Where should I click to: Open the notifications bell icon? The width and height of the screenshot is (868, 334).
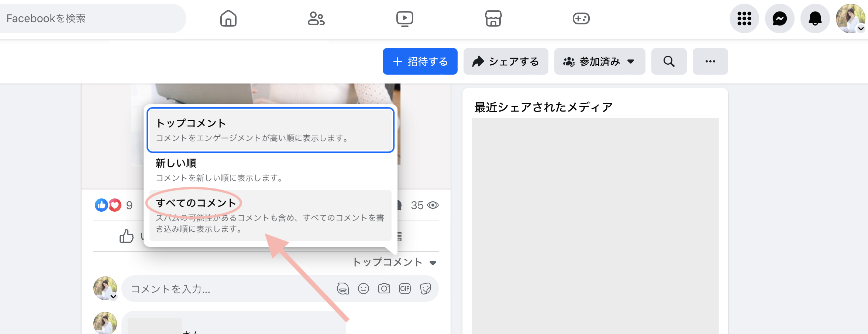(815, 18)
